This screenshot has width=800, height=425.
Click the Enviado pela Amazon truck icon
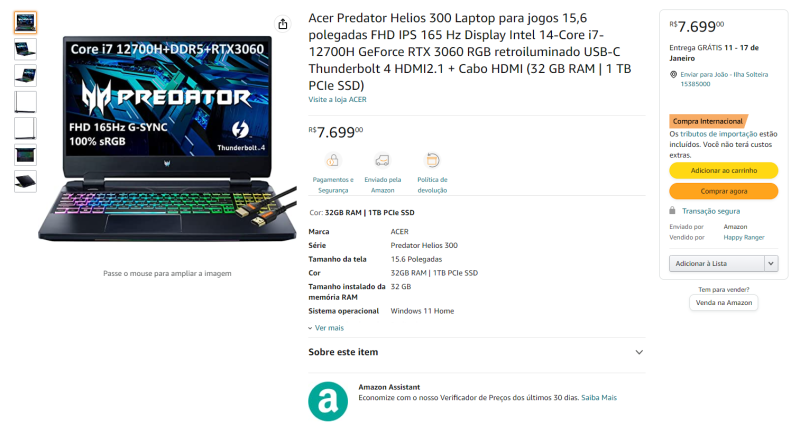pyautogui.click(x=382, y=160)
